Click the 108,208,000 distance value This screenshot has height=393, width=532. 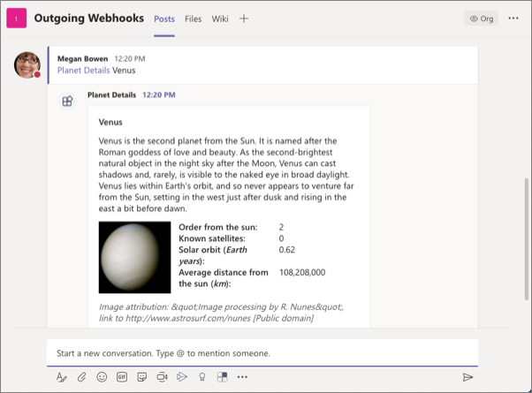(x=302, y=272)
